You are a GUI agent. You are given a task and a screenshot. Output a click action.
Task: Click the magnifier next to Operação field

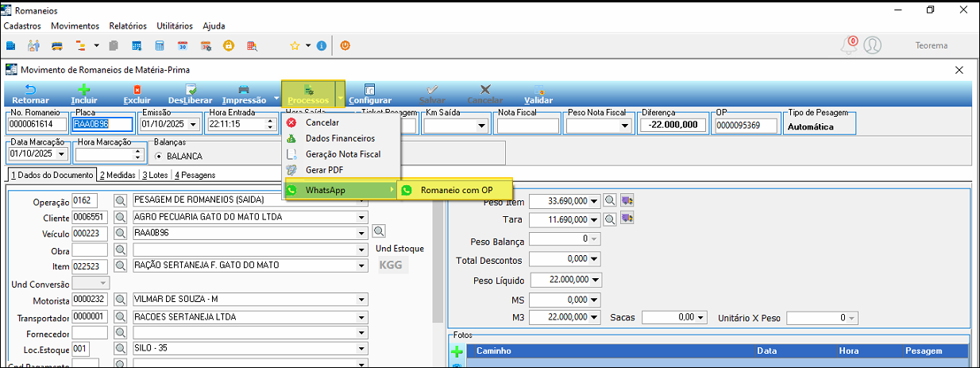(121, 200)
